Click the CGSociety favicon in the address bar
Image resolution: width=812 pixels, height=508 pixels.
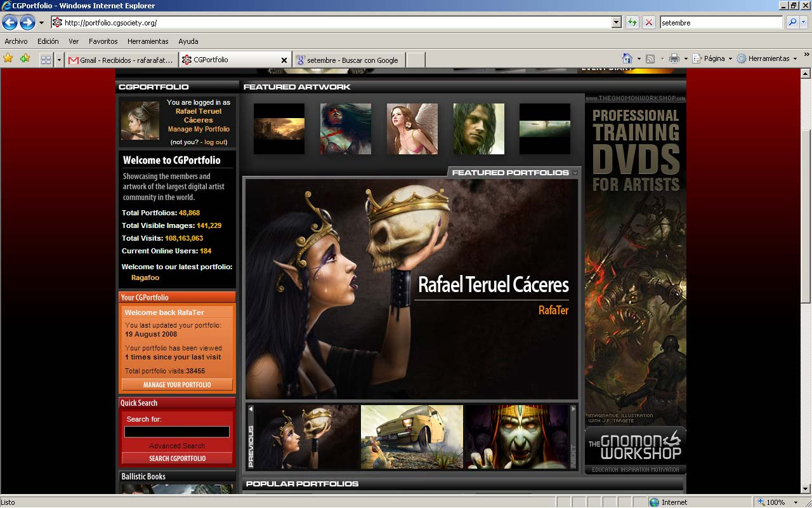[x=58, y=22]
